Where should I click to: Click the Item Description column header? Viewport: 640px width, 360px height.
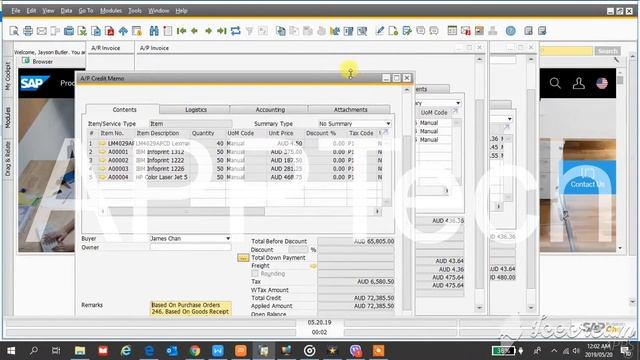click(158, 133)
